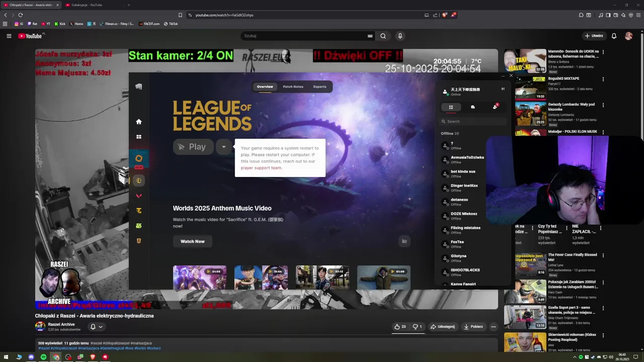The height and width of the screenshot is (362, 644).
Task: Go back with the browser back arrow
Action: click(x=6, y=15)
